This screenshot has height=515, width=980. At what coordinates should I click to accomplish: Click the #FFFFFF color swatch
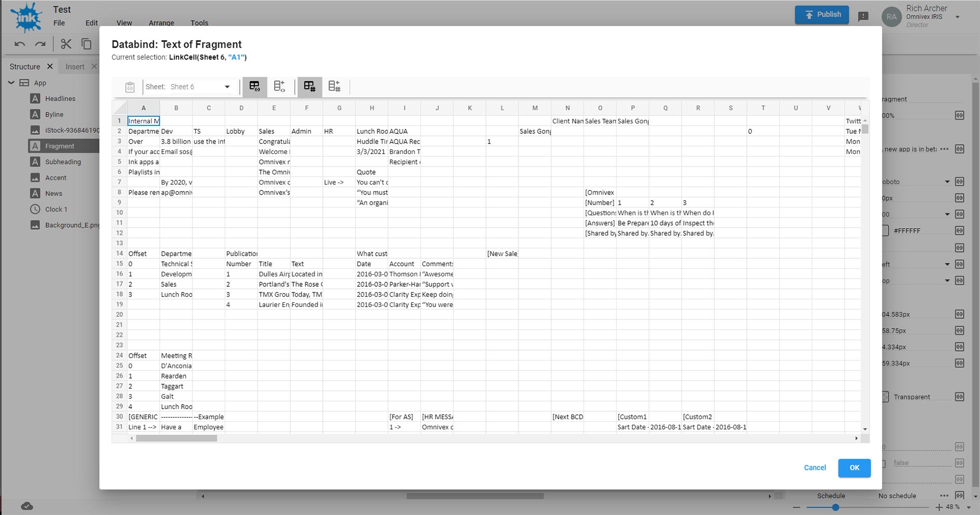(885, 231)
